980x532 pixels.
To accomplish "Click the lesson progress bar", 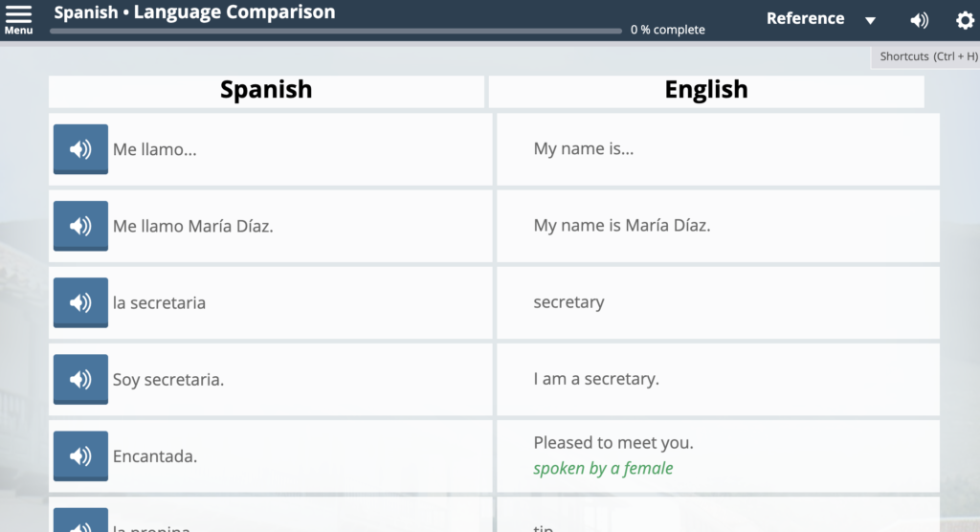I will click(335, 31).
